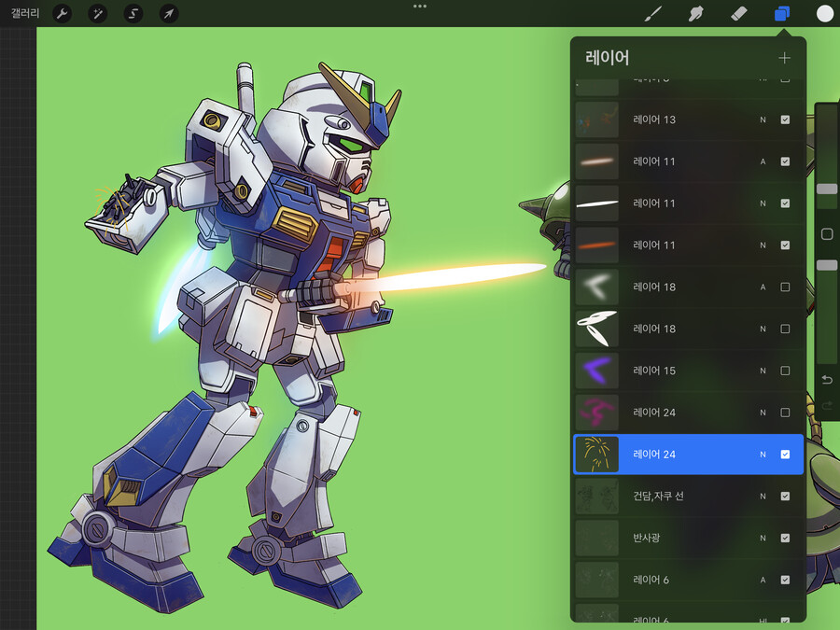Open the active color circle
This screenshot has height=630, width=840.
(x=825, y=13)
